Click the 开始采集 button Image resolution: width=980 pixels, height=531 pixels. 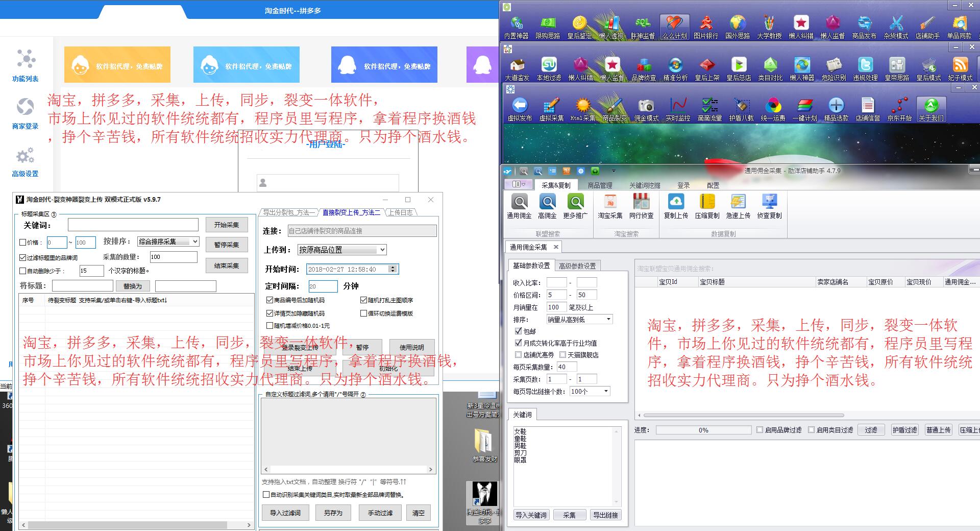pos(227,225)
